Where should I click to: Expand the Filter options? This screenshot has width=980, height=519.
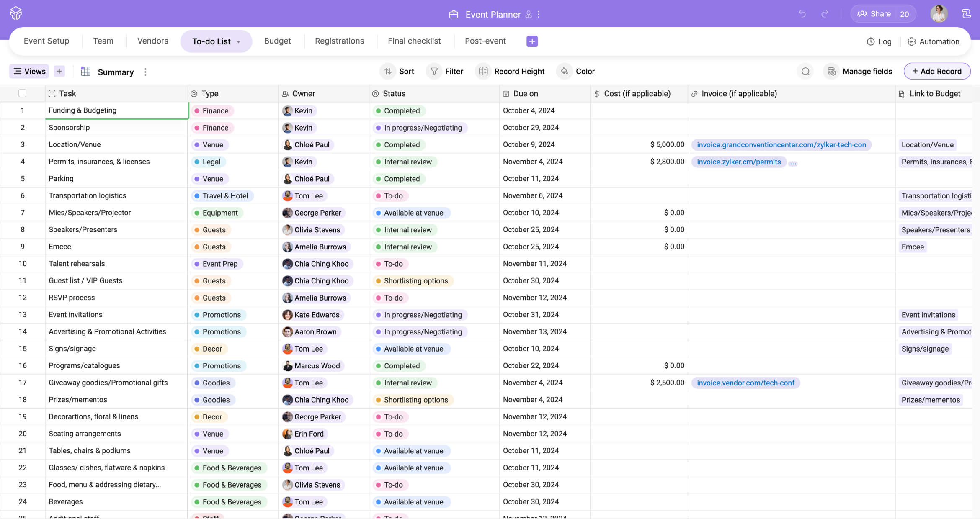point(446,72)
